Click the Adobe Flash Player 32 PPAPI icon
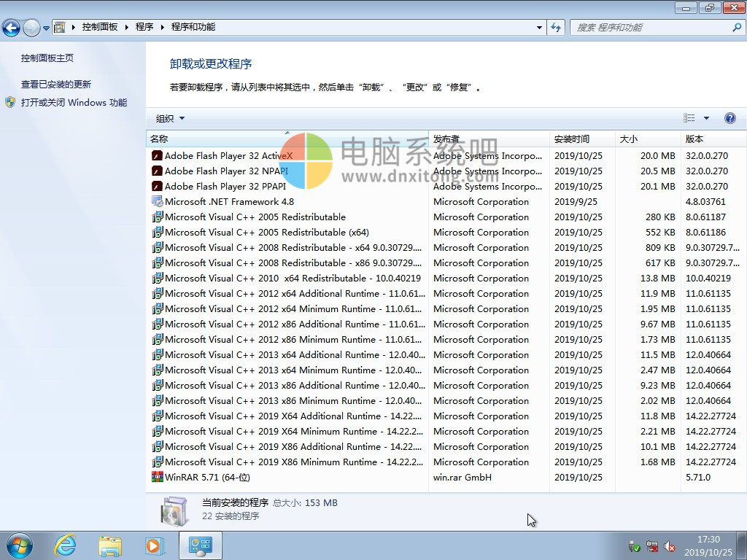The width and height of the screenshot is (747, 560). tap(158, 186)
